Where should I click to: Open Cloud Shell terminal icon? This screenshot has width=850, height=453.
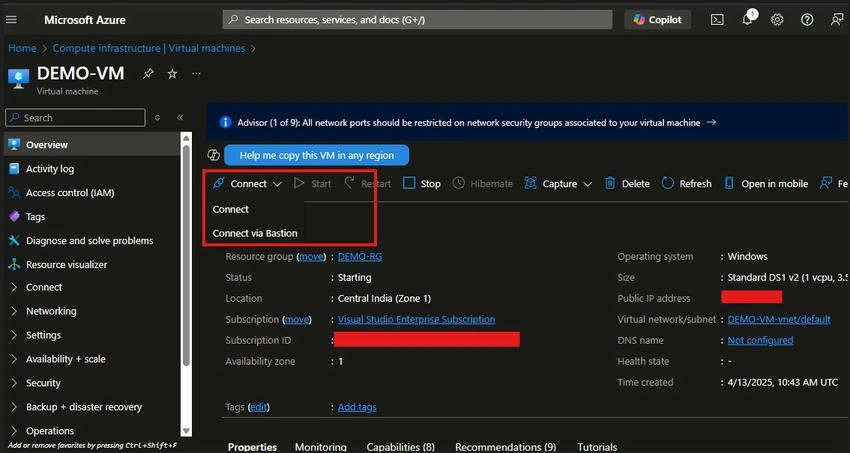717,20
